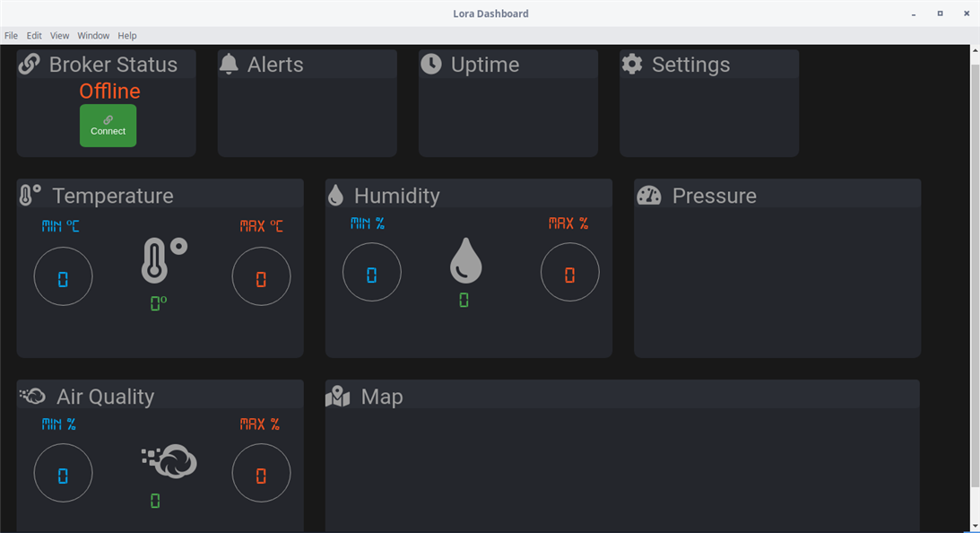Click the scrollbar down arrow

(975, 526)
